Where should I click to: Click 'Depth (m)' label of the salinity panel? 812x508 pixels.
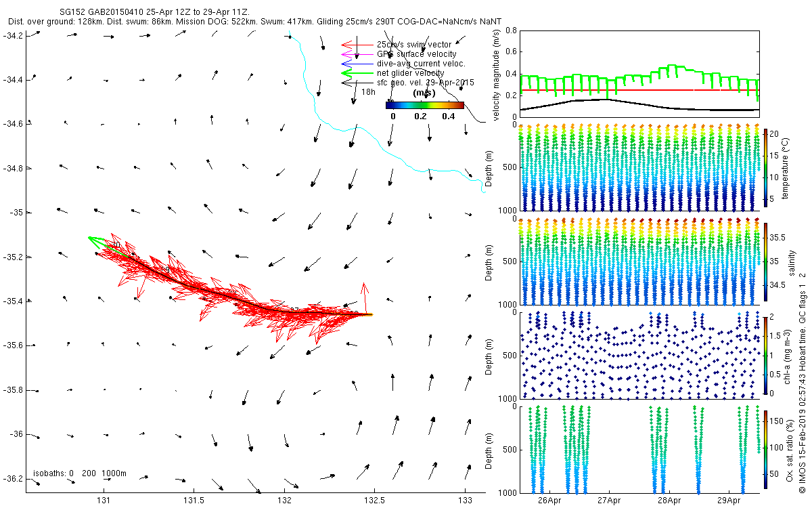(490, 261)
